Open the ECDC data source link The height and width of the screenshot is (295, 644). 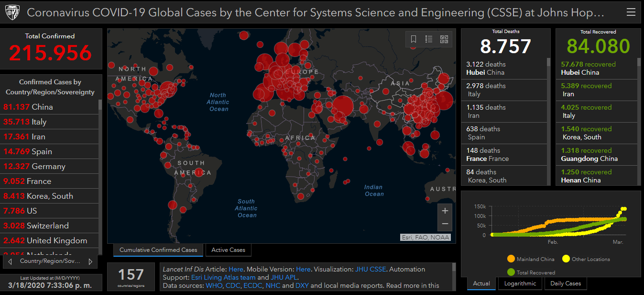click(252, 285)
